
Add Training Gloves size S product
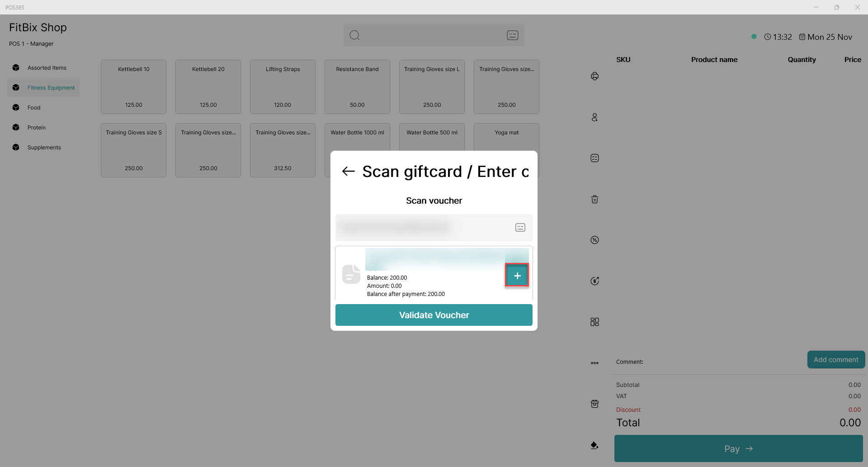click(133, 150)
